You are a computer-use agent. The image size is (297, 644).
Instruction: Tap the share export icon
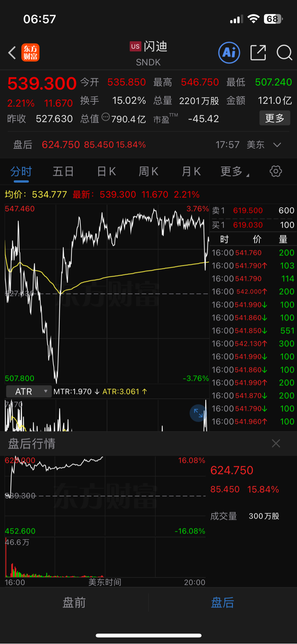(x=258, y=53)
